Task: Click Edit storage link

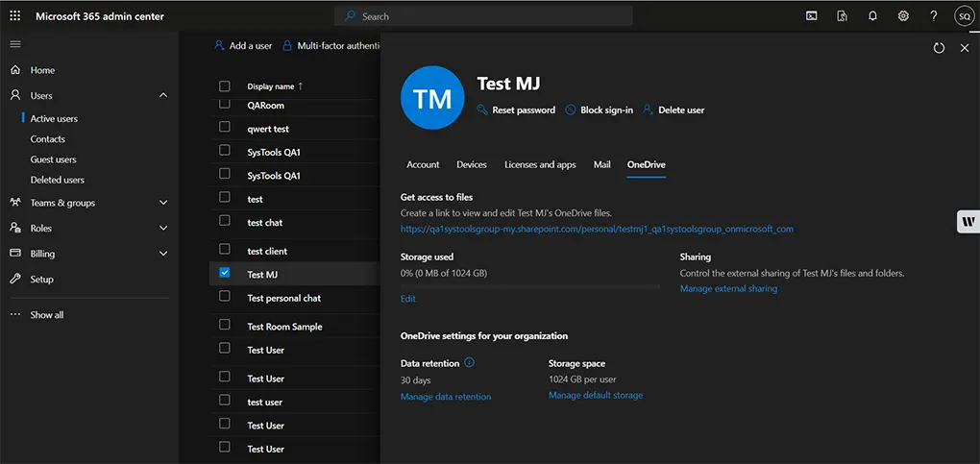Action: [408, 299]
